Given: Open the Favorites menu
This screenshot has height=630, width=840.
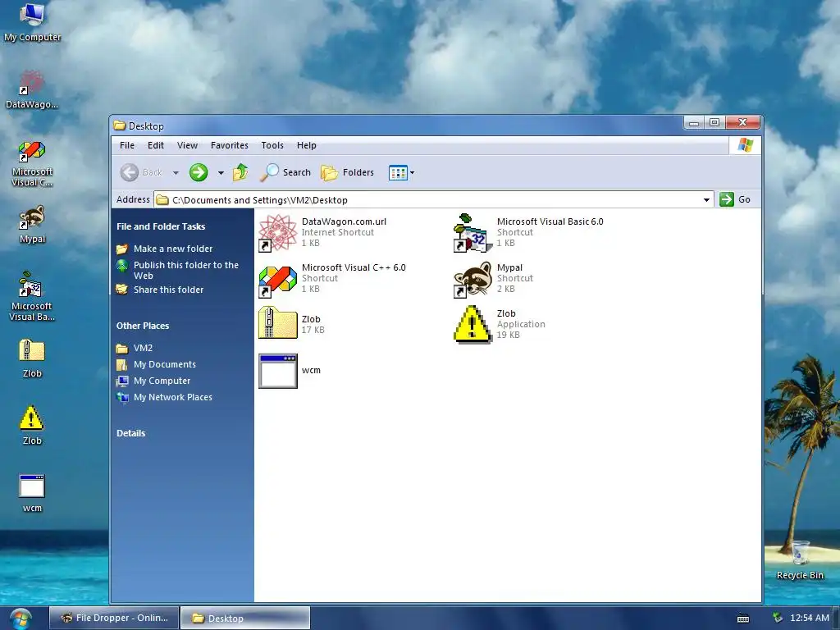Looking at the screenshot, I should (x=230, y=145).
